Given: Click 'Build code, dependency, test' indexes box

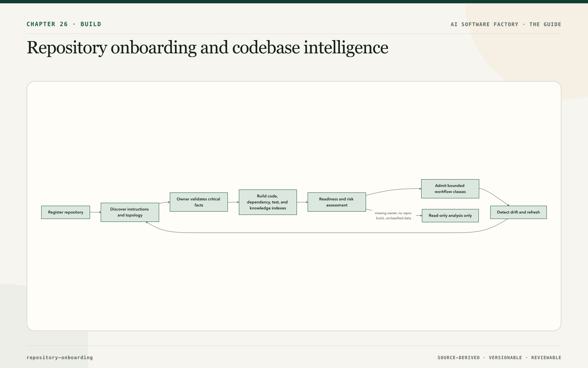Looking at the screenshot, I should point(268,202).
